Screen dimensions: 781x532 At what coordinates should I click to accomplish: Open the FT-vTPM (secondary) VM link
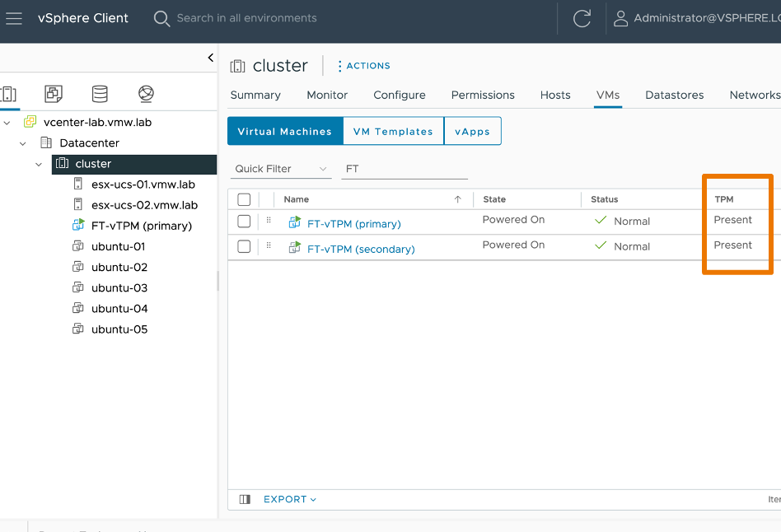[360, 249]
